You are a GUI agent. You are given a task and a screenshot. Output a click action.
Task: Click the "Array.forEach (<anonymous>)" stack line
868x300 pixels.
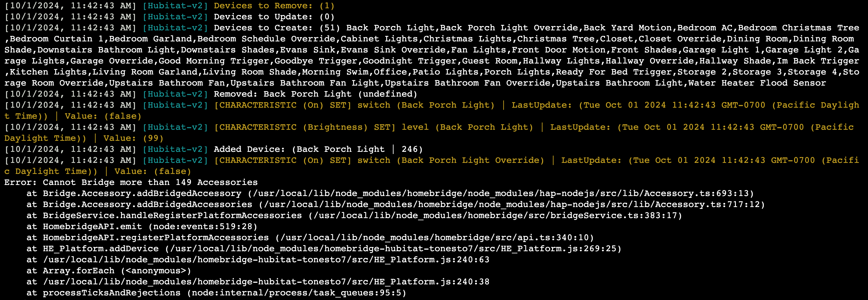pyautogui.click(x=108, y=271)
